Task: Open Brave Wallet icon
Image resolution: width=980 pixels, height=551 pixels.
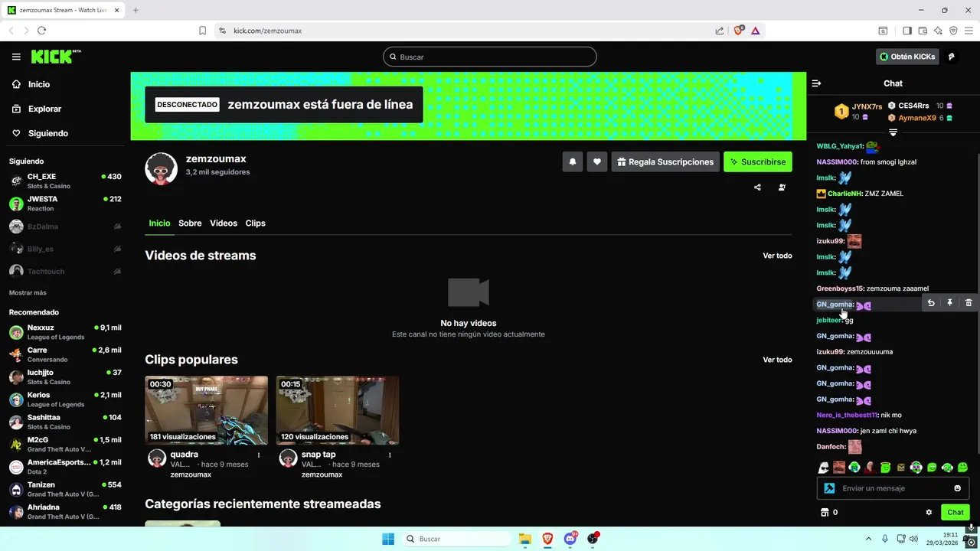Action: 923,31
